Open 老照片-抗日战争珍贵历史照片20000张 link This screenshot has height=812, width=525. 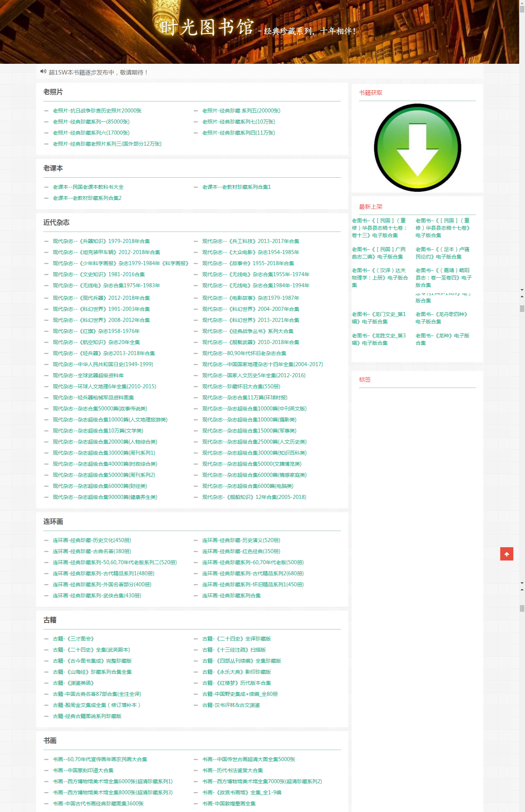[x=97, y=111]
